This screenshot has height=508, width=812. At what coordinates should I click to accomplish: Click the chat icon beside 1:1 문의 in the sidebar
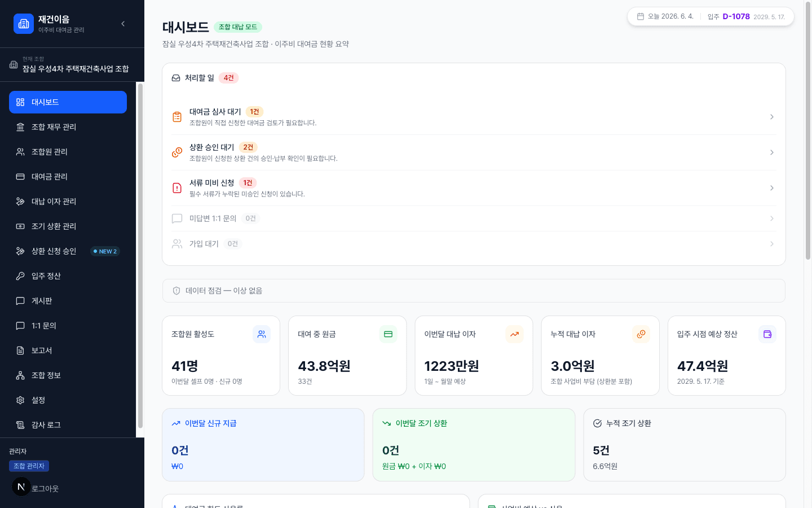(20, 326)
